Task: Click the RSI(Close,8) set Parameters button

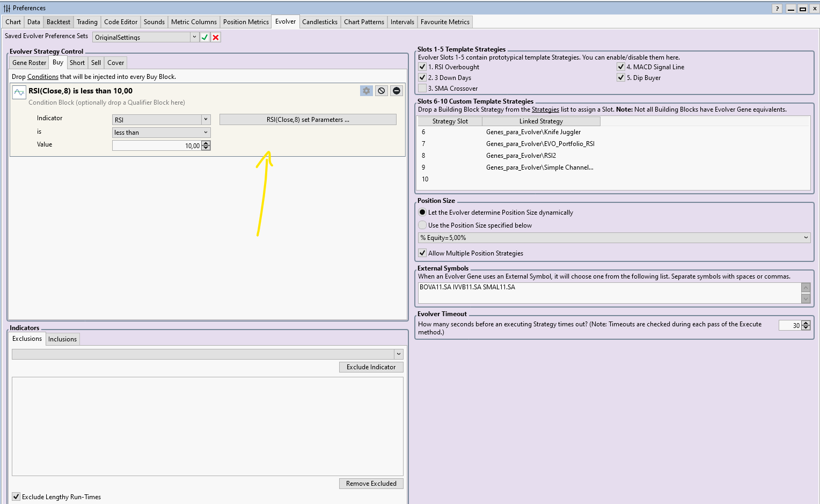Action: pos(307,120)
